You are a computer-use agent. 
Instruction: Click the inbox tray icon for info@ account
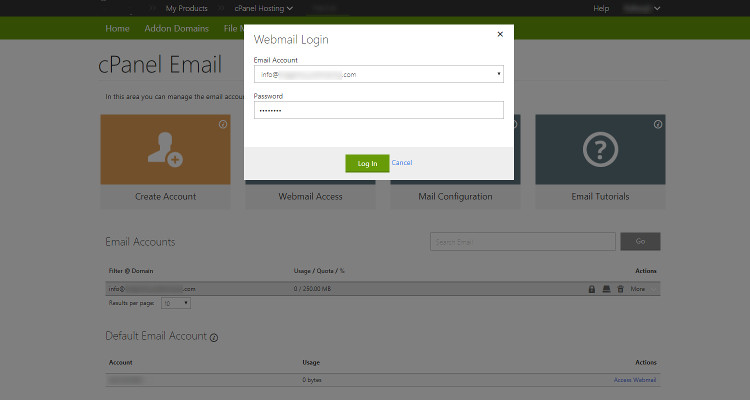(606, 289)
